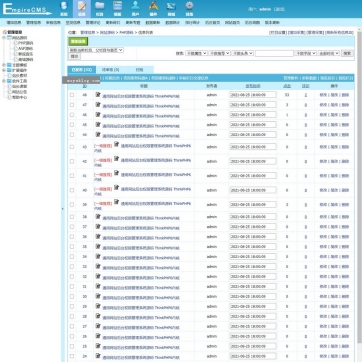The width and height of the screenshot is (362, 362).
Task: Click the article icon in row ID 48
Action: point(98,95)
